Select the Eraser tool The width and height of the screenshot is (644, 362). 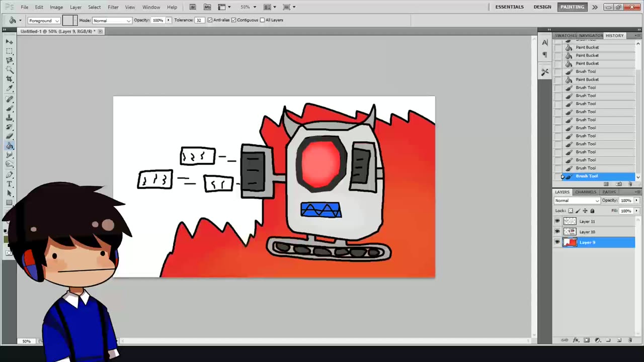pos(10,136)
